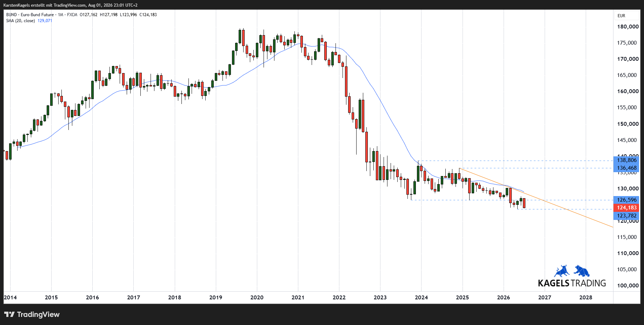Click the Kagels Trading bull icon

pos(562,271)
